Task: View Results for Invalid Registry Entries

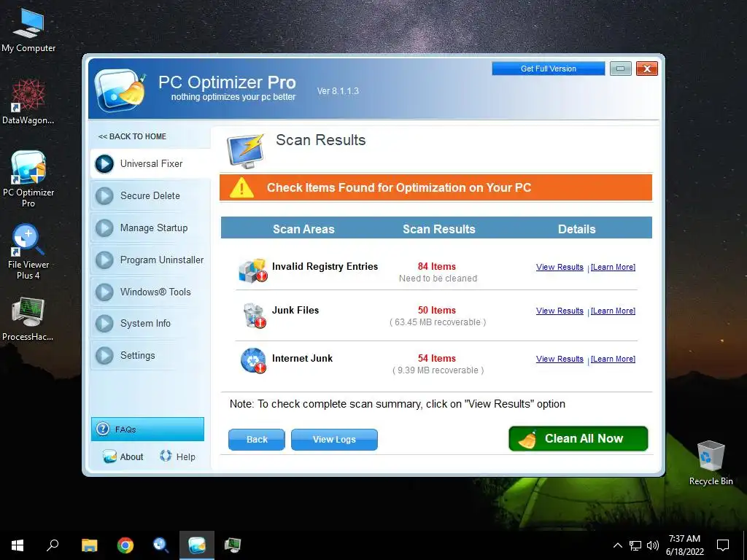Action: (560, 267)
